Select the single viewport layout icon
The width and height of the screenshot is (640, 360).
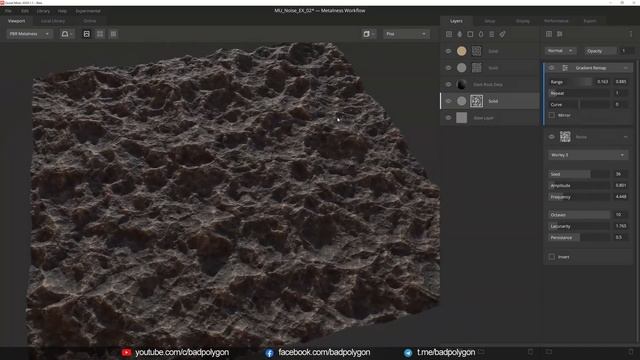87,34
